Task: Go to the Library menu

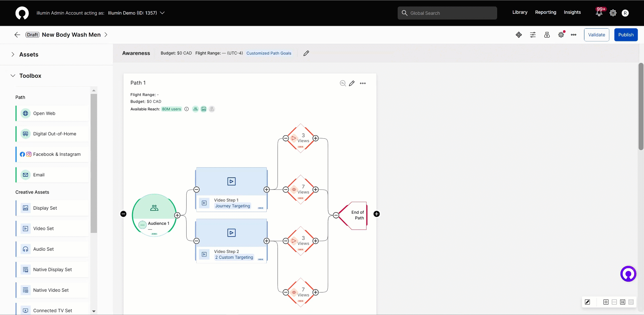Action: [520, 12]
